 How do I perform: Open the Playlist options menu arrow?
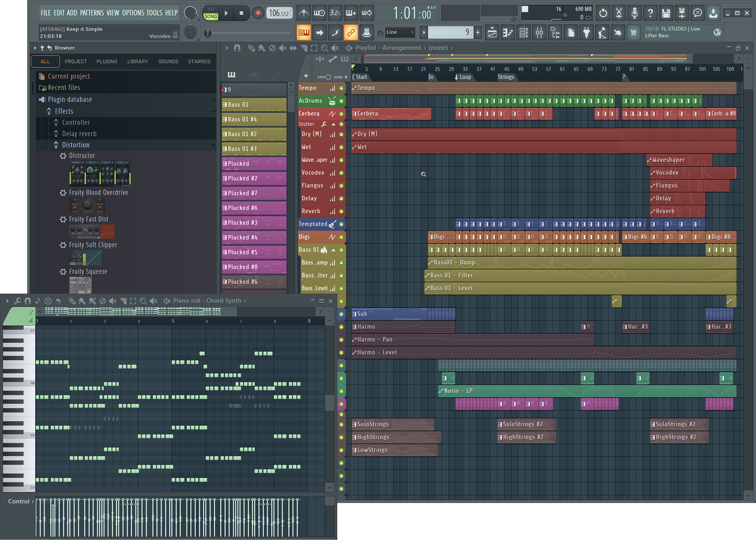[227, 48]
